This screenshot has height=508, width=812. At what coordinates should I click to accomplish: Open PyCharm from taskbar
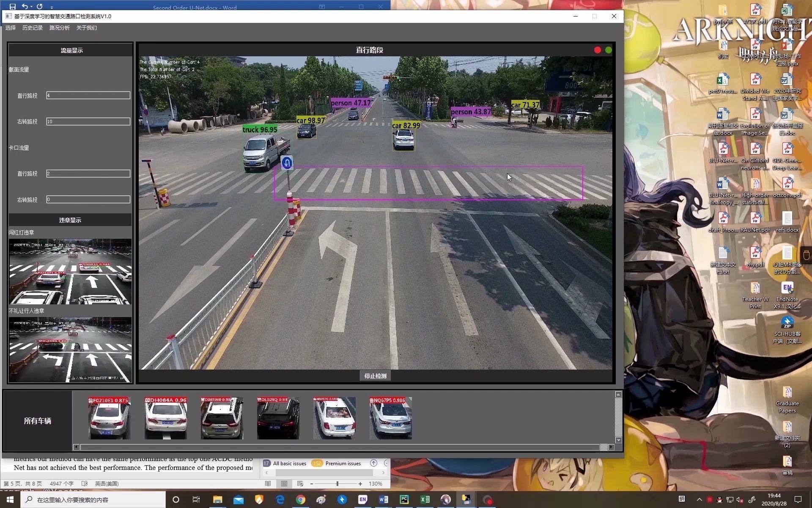tap(404, 500)
